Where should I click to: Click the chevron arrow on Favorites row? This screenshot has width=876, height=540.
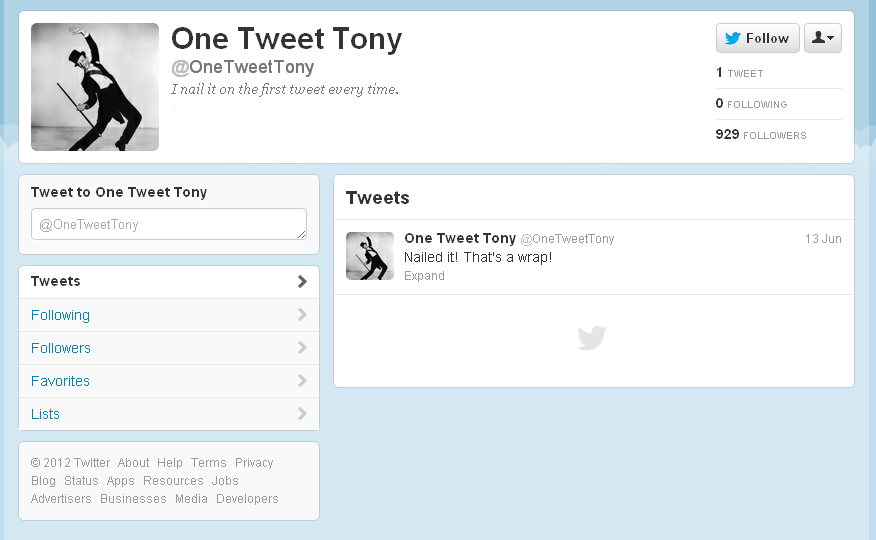[x=302, y=381]
